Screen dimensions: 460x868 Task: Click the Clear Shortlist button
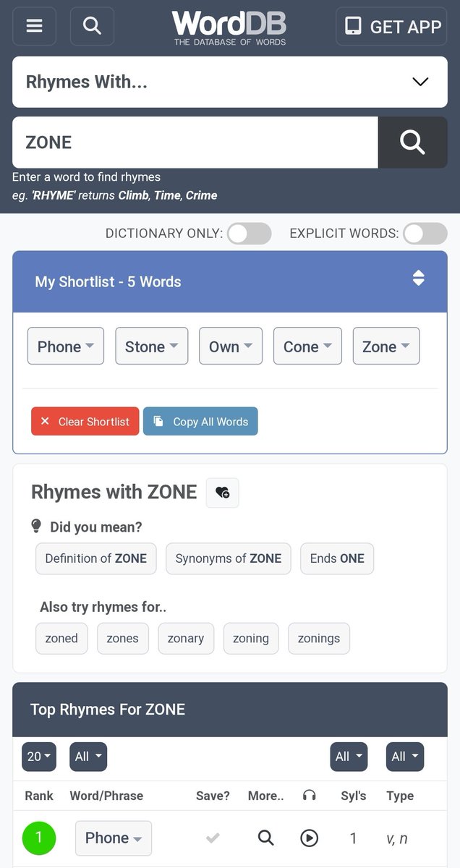85,422
